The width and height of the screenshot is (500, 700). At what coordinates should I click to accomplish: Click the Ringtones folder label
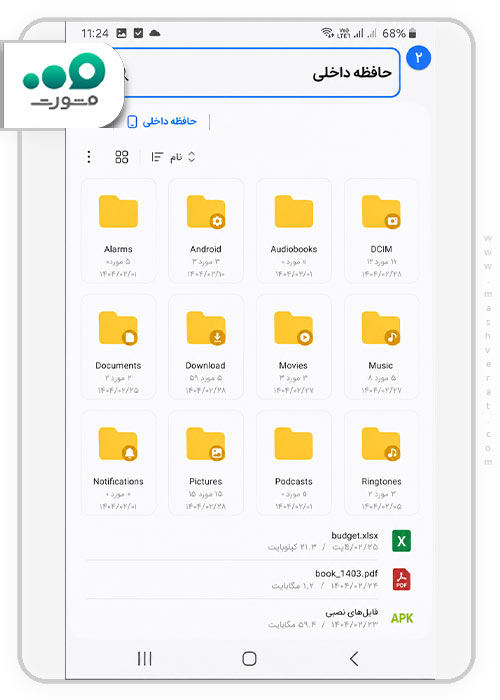click(381, 481)
